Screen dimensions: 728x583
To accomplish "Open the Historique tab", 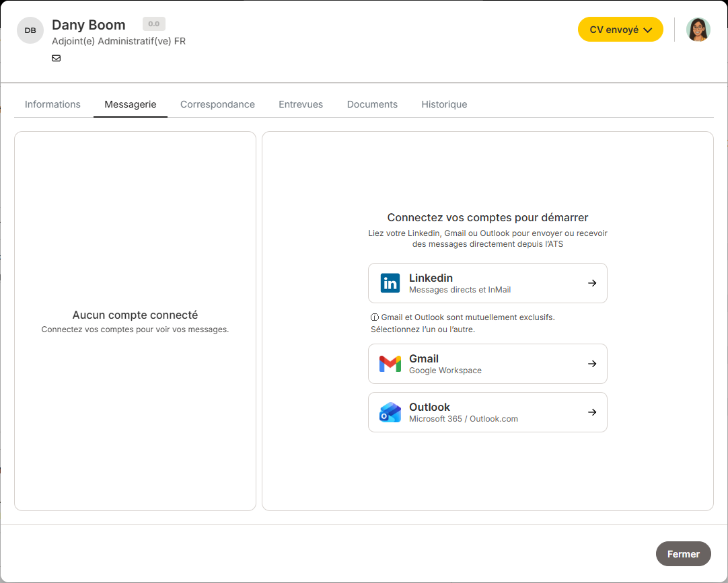I will pyautogui.click(x=444, y=104).
